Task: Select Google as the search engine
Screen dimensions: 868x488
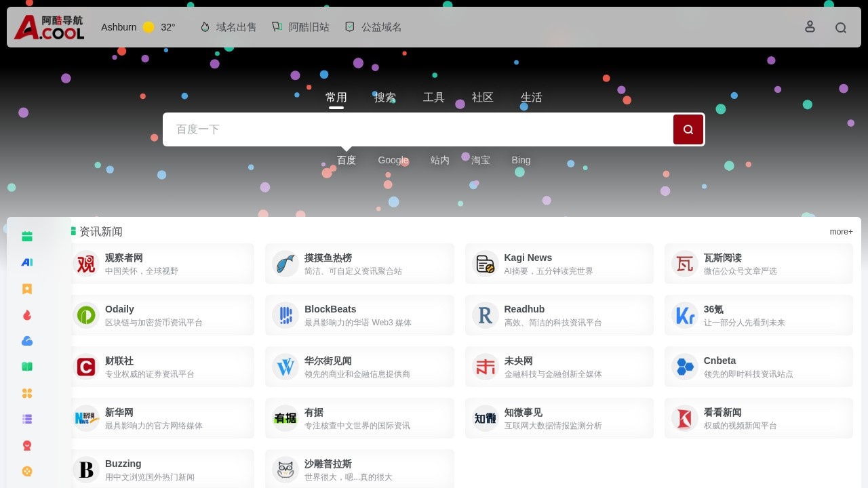Action: pyautogui.click(x=393, y=160)
